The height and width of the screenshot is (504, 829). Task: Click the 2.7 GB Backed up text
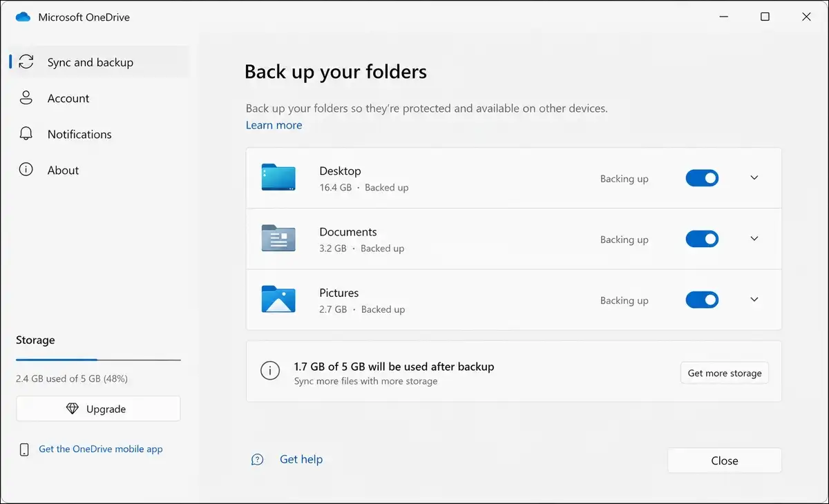(362, 309)
